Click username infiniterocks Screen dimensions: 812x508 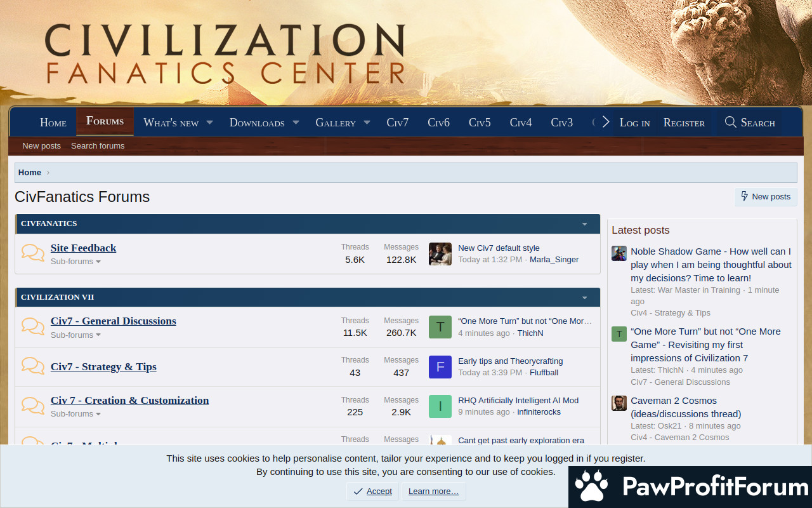[x=539, y=411]
